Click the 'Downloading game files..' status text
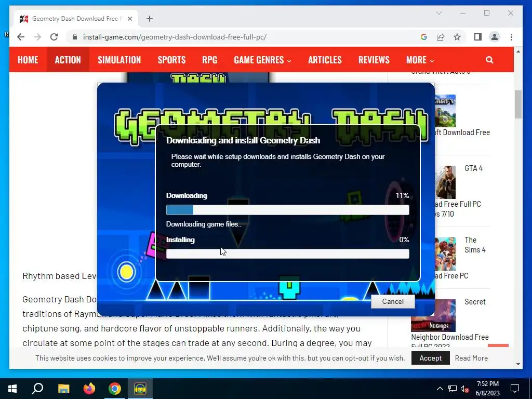Screen dimensions: 532x399 click(204, 224)
